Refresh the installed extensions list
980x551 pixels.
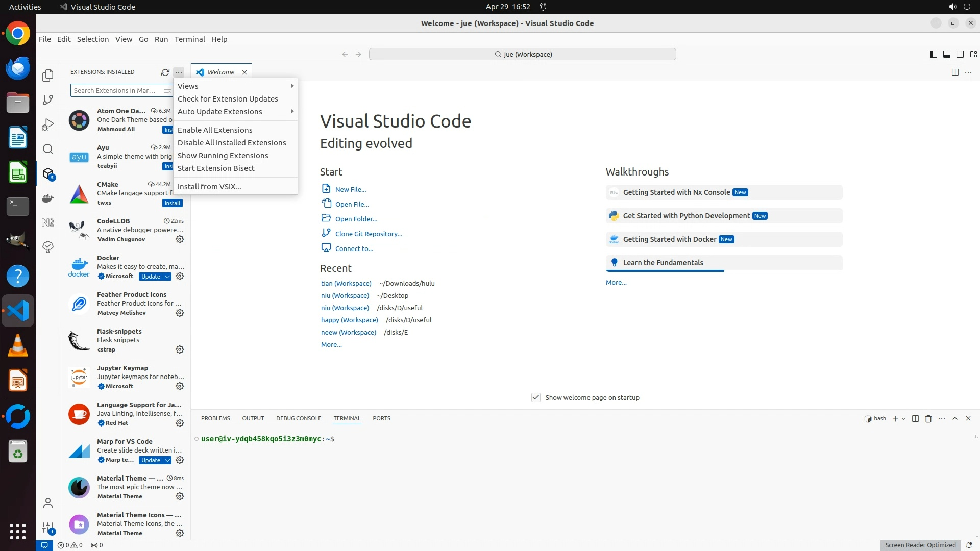(165, 72)
